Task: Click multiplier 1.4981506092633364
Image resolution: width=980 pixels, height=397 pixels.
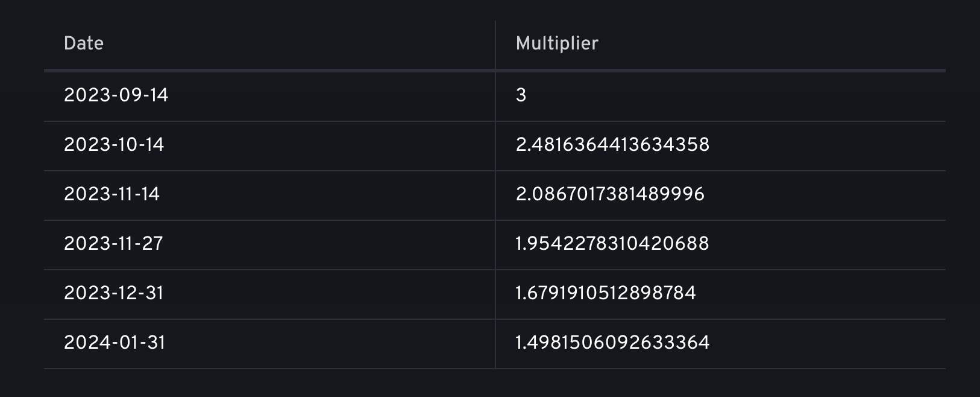Action: (613, 343)
